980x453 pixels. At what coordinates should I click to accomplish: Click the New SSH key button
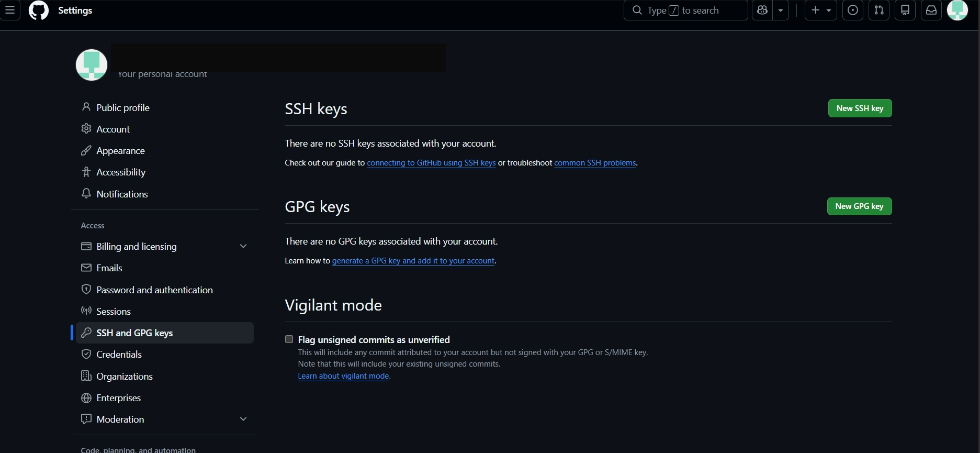[860, 108]
